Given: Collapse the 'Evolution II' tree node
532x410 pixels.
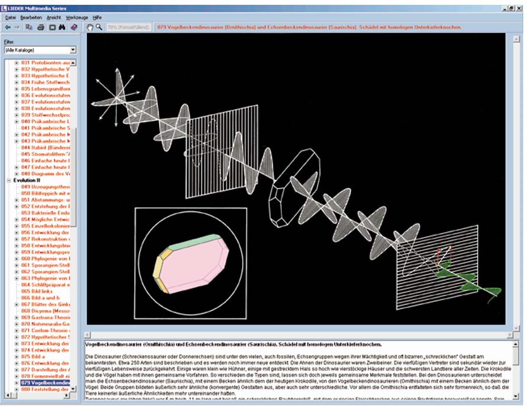Looking at the screenshot, I should point(8,180).
